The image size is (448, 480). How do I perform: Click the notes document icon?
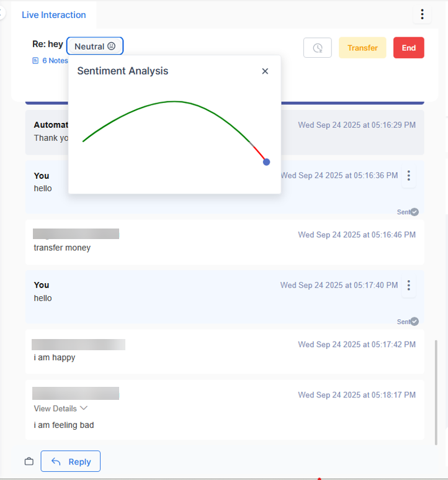[x=35, y=61]
